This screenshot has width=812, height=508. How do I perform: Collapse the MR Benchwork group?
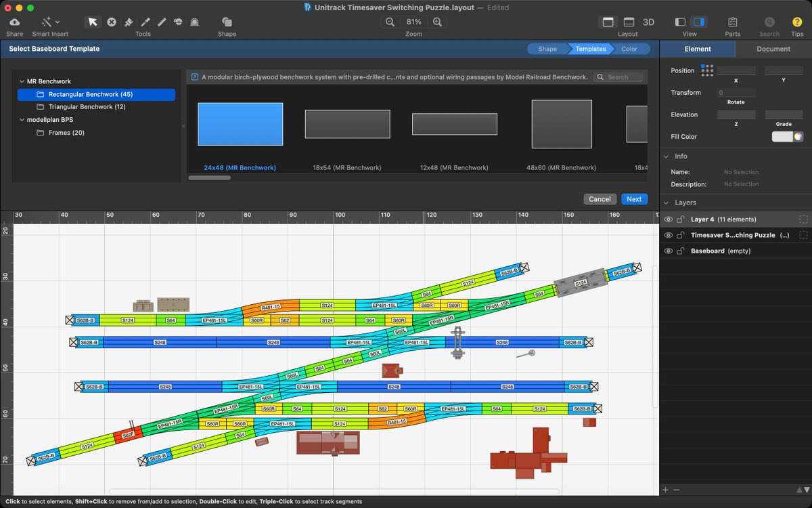22,81
